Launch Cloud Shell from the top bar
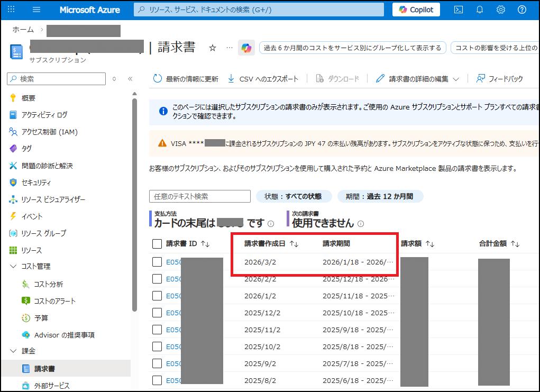The image size is (540, 392). click(458, 9)
